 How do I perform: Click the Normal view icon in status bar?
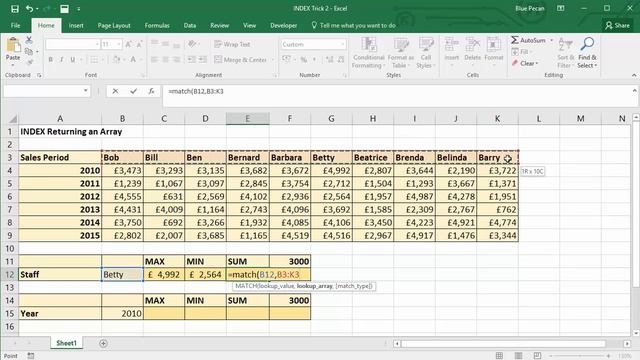[x=499, y=356]
